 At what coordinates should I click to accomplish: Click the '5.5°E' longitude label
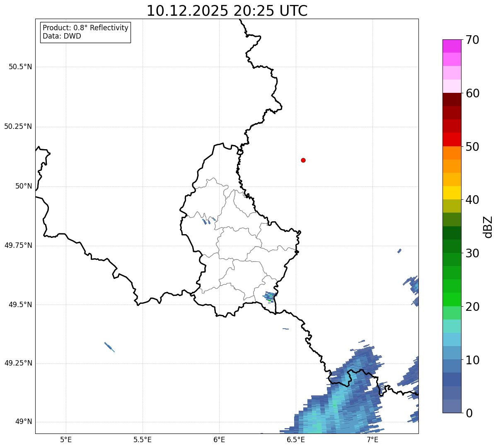(x=143, y=439)
